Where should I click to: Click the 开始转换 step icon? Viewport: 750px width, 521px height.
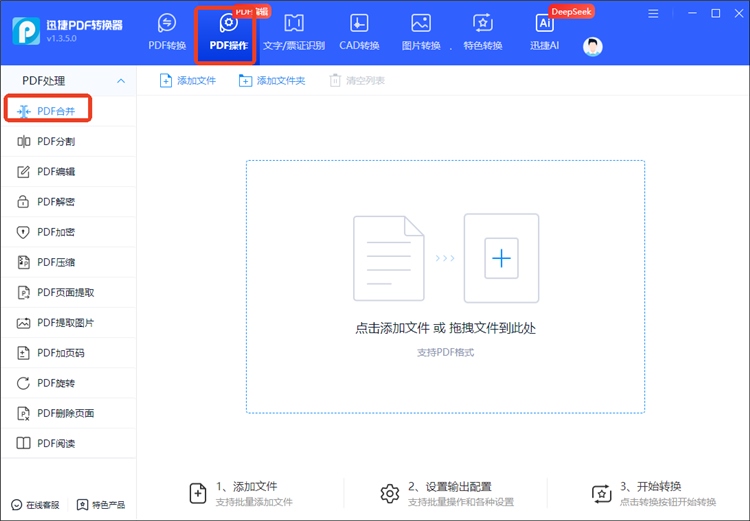point(602,494)
